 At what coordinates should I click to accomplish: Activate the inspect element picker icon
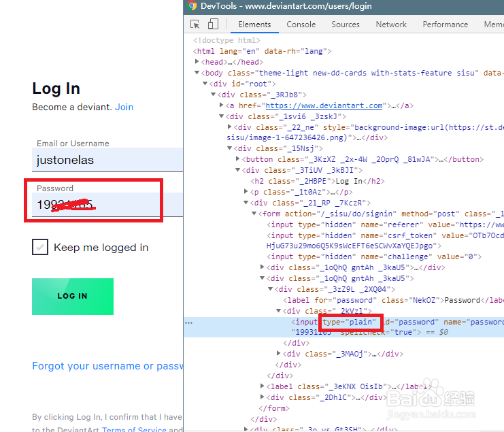(195, 24)
